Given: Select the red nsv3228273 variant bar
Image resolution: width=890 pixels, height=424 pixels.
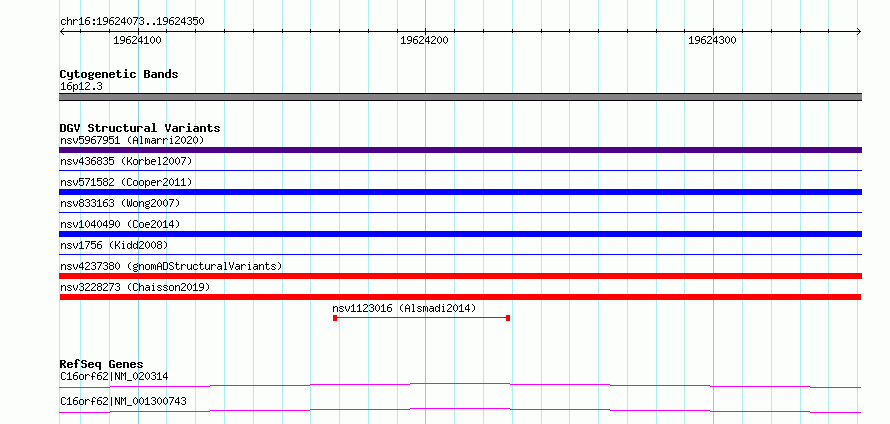Looking at the screenshot, I should (x=460, y=297).
